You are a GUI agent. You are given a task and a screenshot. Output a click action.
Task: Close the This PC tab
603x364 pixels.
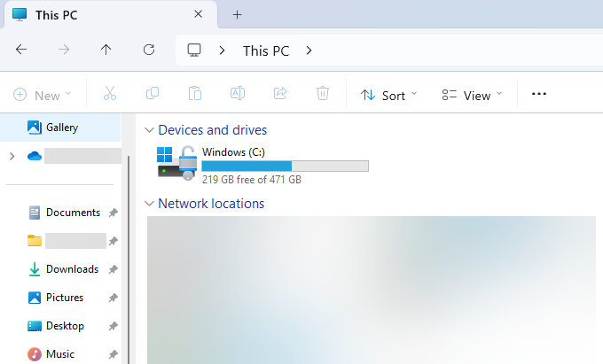tap(198, 14)
